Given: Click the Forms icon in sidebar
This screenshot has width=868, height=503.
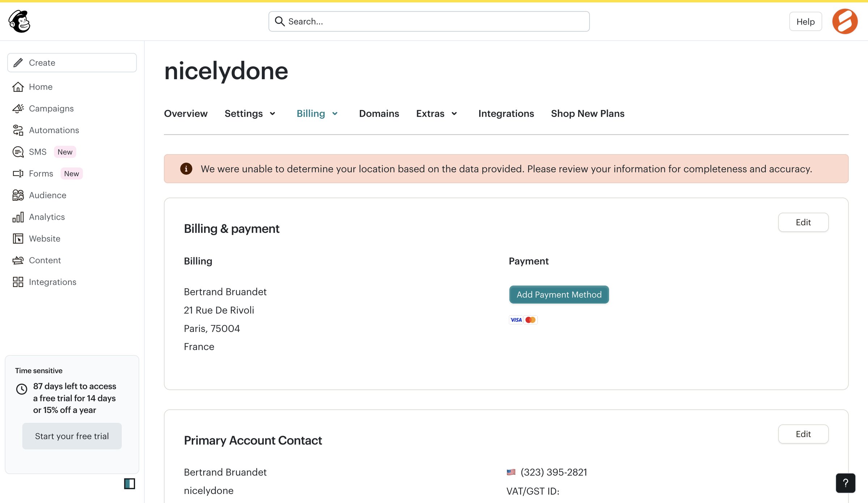Looking at the screenshot, I should click(18, 174).
